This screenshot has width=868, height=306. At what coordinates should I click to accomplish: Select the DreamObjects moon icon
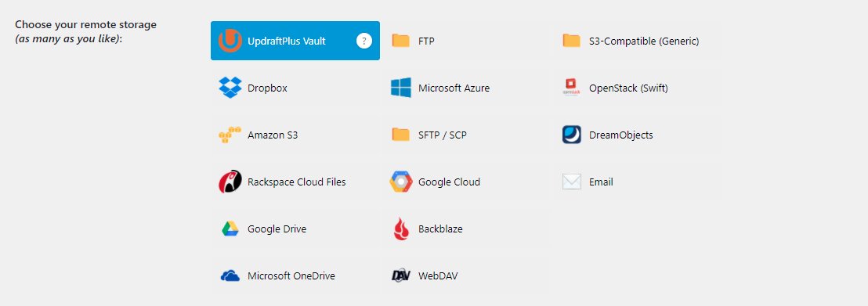(x=572, y=135)
